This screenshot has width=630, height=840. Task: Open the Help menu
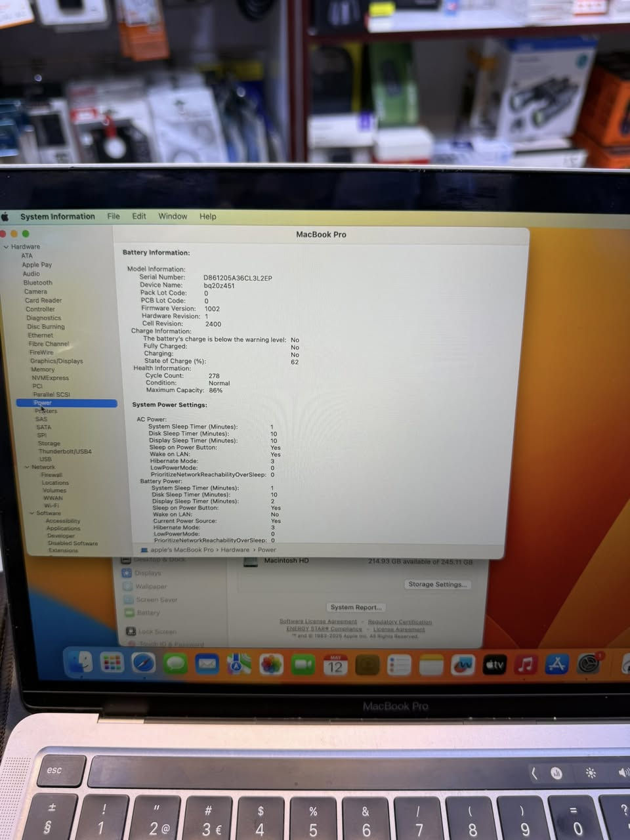[208, 217]
